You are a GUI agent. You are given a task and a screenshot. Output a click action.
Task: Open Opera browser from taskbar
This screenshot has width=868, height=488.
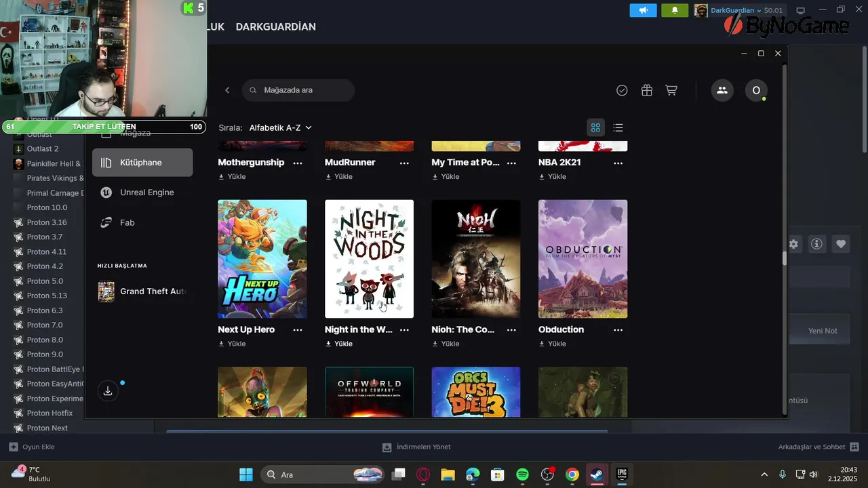tap(423, 474)
